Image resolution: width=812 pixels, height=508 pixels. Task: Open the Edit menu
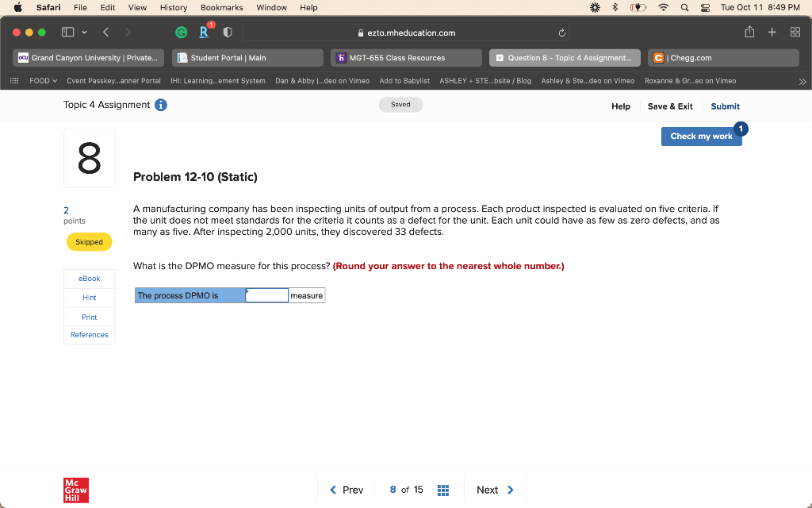click(108, 7)
